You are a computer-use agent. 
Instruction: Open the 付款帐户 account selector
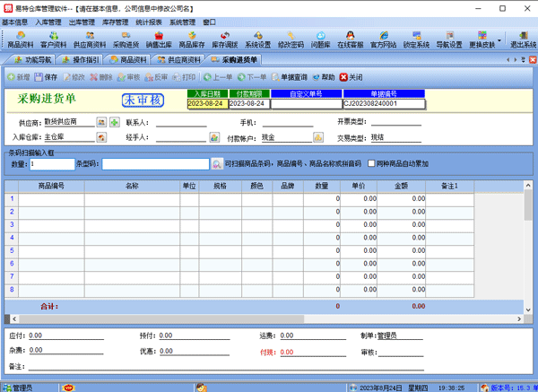[x=318, y=138]
